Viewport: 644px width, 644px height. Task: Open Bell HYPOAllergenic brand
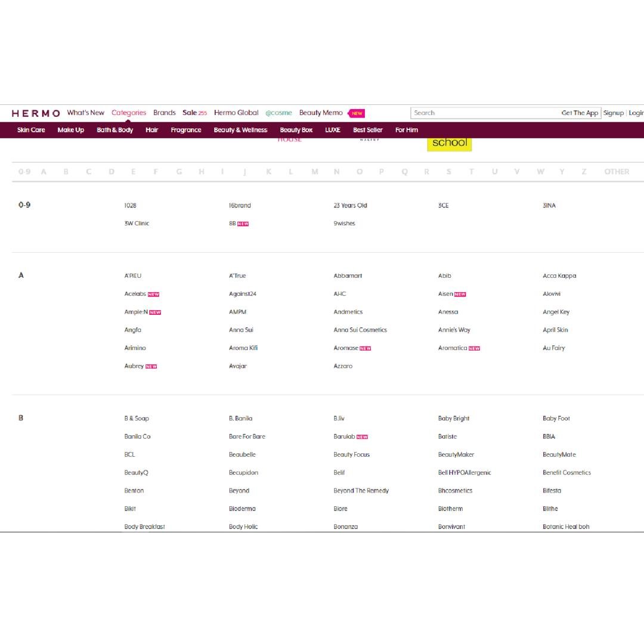click(465, 473)
